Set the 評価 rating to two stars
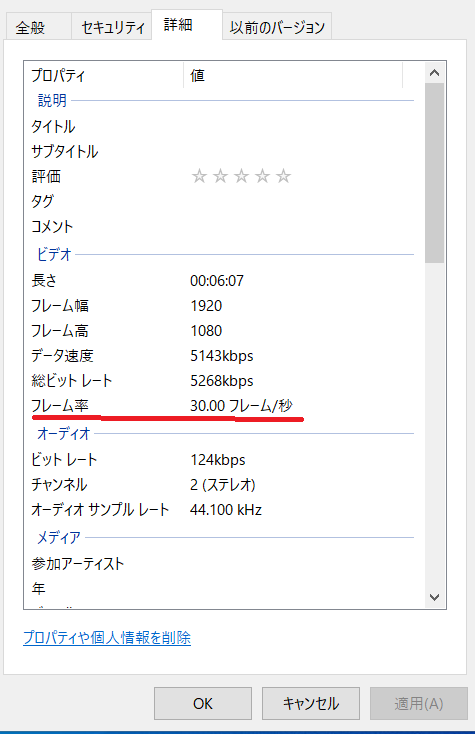This screenshot has width=475, height=734. pyautogui.click(x=220, y=176)
